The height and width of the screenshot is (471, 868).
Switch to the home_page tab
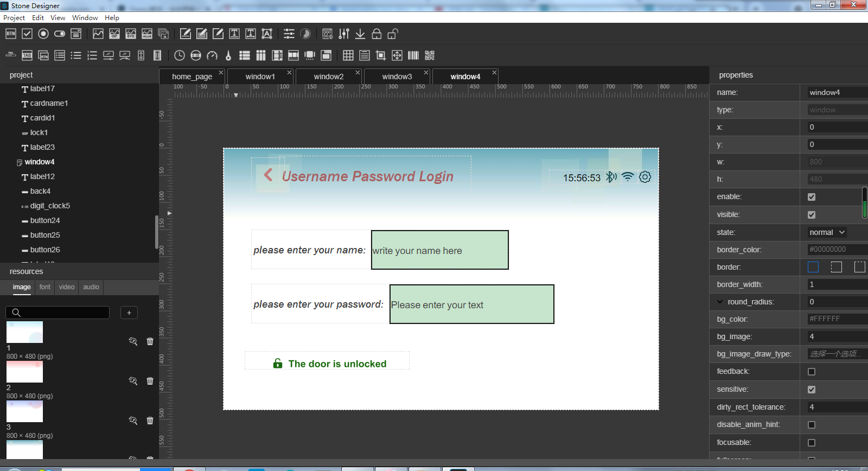[192, 77]
